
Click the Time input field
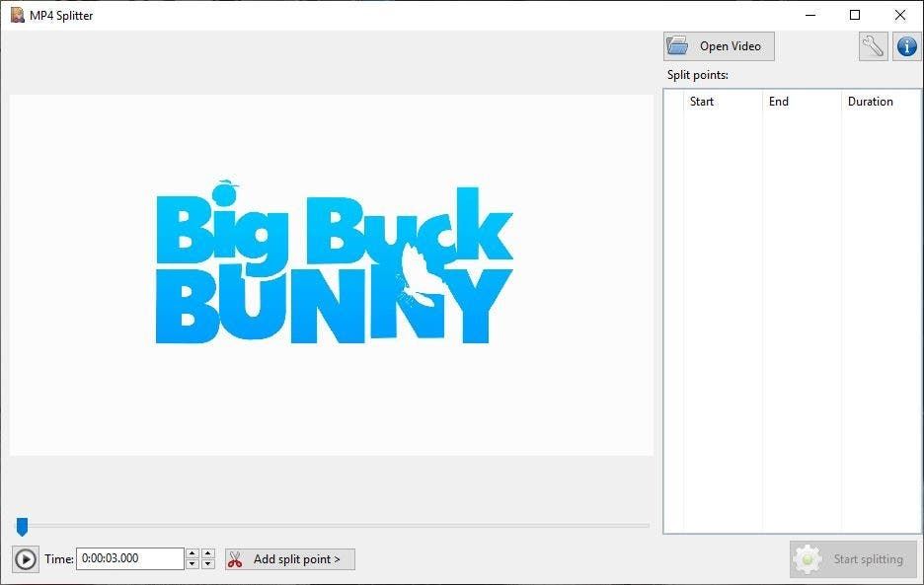130,558
